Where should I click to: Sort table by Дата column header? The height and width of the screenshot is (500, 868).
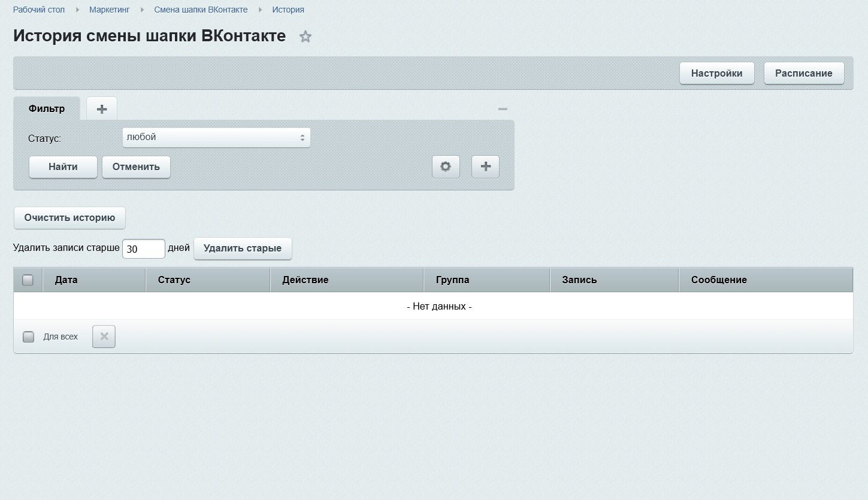click(x=94, y=280)
